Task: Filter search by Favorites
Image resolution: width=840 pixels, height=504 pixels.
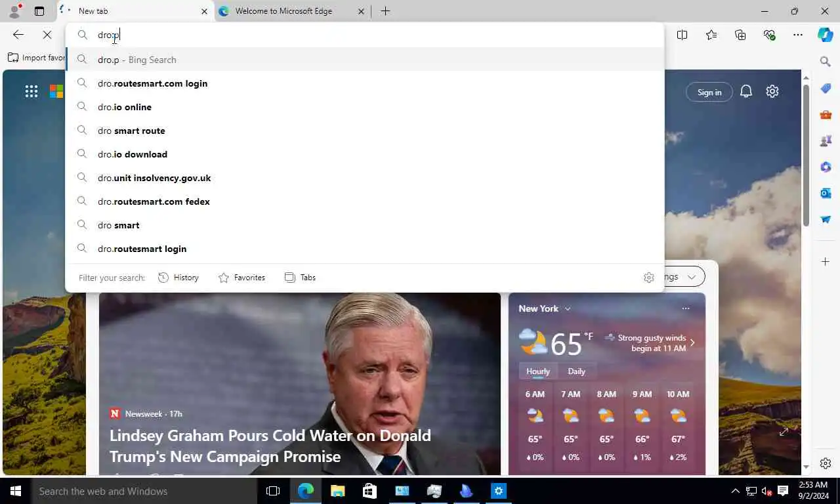Action: [241, 278]
